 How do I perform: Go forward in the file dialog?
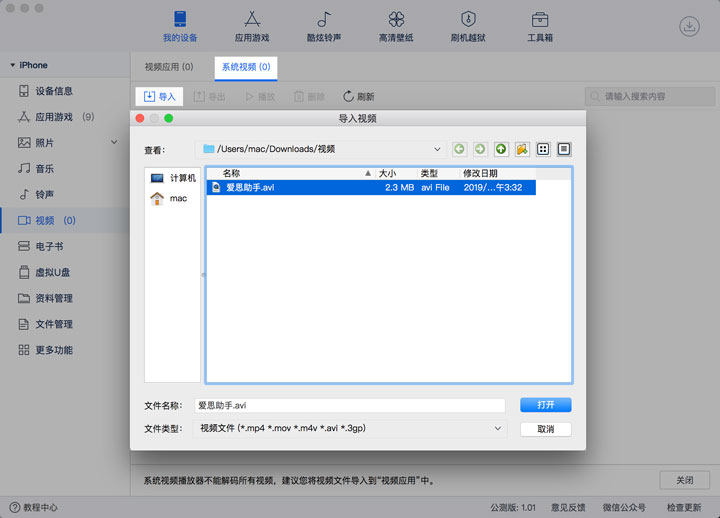[480, 149]
